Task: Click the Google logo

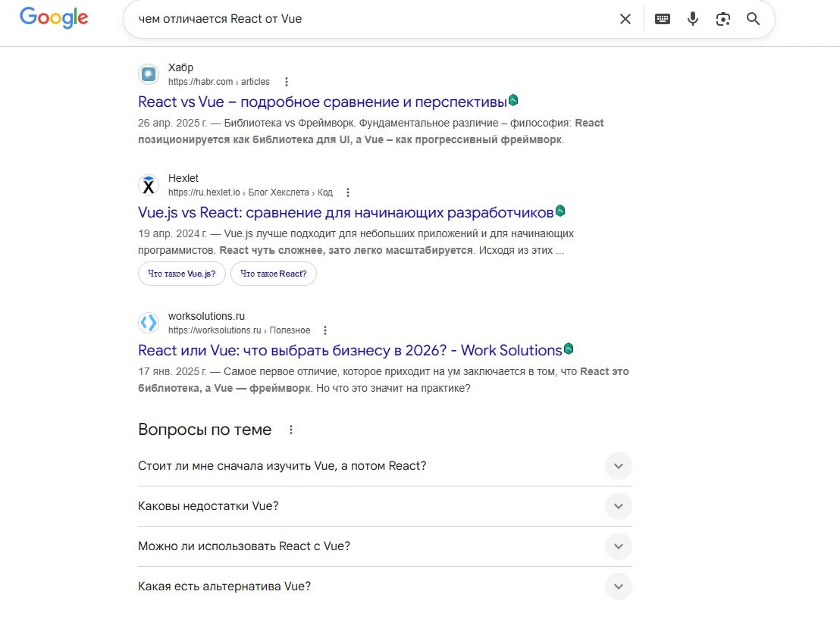Action: (x=53, y=18)
